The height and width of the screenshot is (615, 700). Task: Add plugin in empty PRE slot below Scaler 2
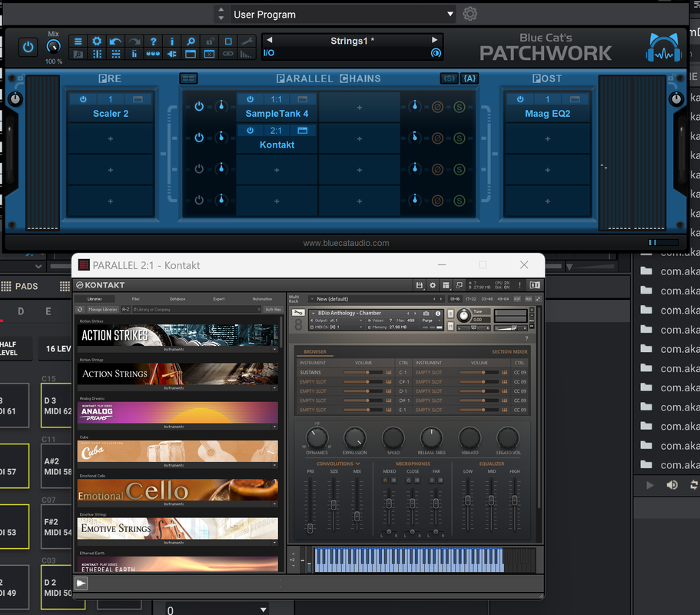click(x=111, y=139)
